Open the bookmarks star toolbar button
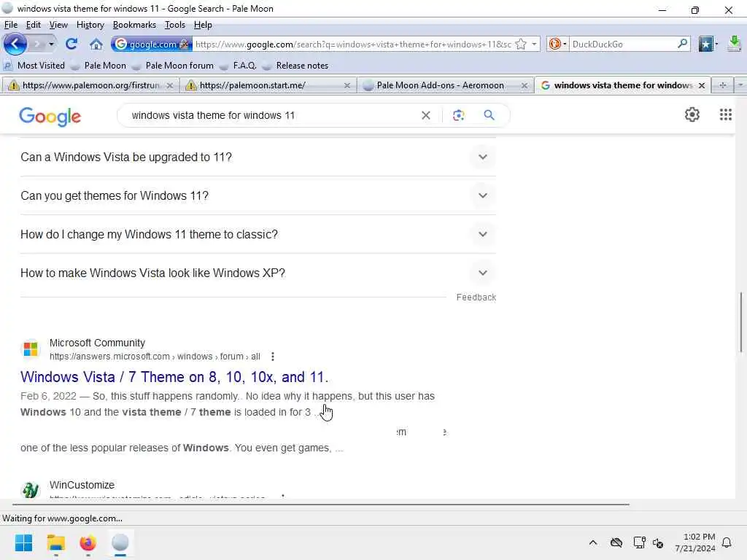This screenshot has width=747, height=560. click(x=705, y=44)
